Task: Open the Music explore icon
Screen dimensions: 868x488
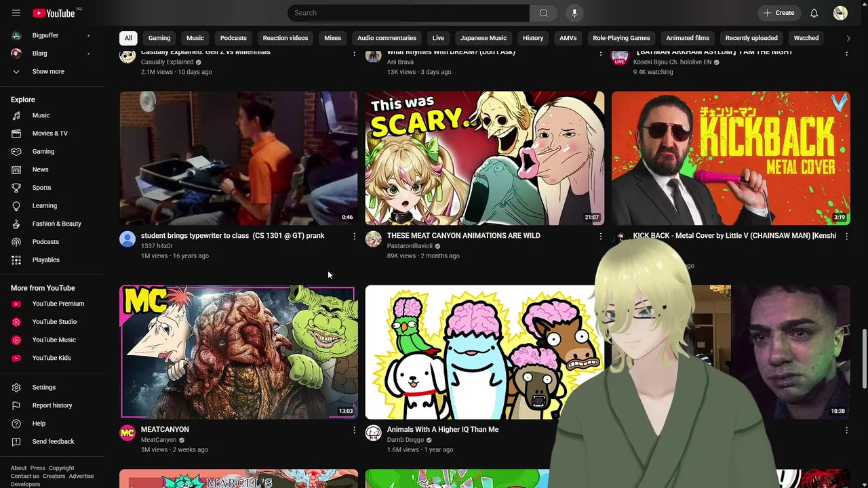Action: pyautogui.click(x=16, y=115)
